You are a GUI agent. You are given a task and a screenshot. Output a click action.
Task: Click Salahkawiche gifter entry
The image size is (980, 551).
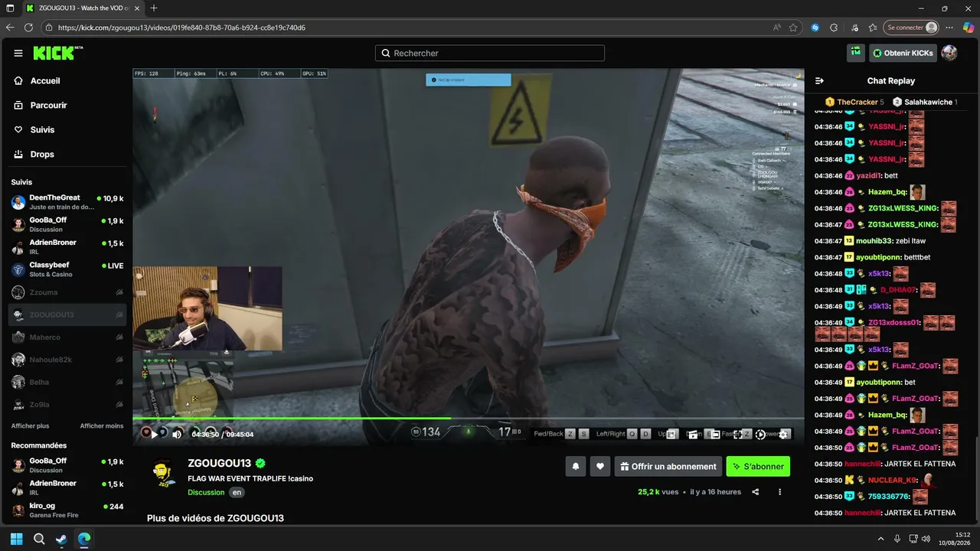click(x=925, y=102)
